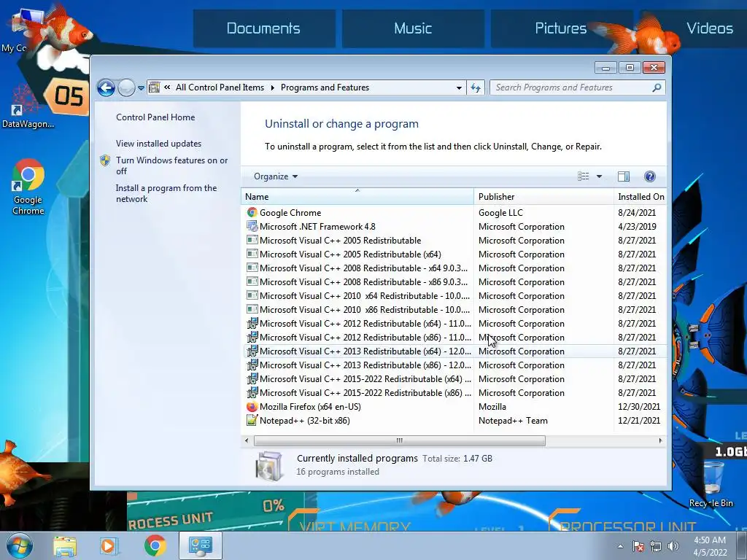Expand the arrow after All Control Panel Items
This screenshot has width=747, height=560.
tap(273, 87)
